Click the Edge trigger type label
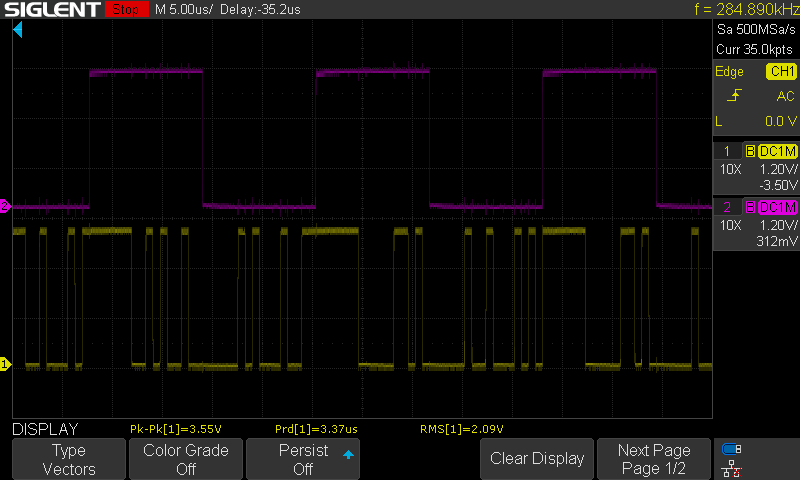This screenshot has height=480, width=800. (x=729, y=71)
